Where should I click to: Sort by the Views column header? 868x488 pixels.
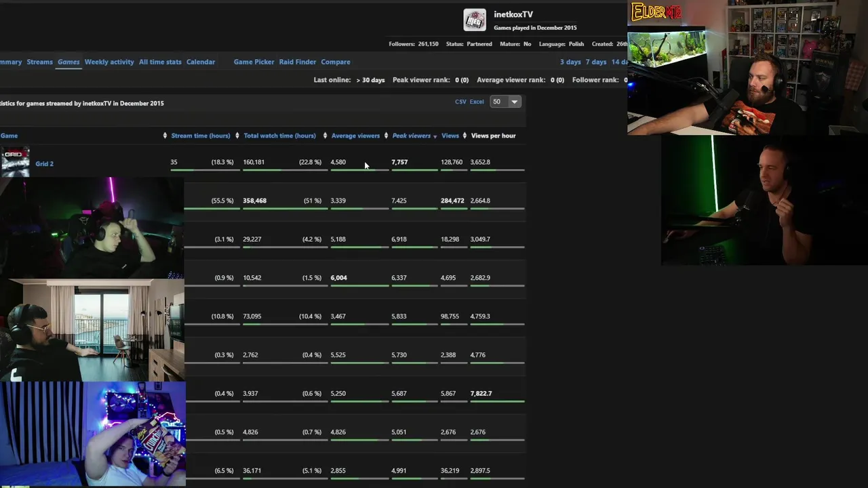point(450,136)
